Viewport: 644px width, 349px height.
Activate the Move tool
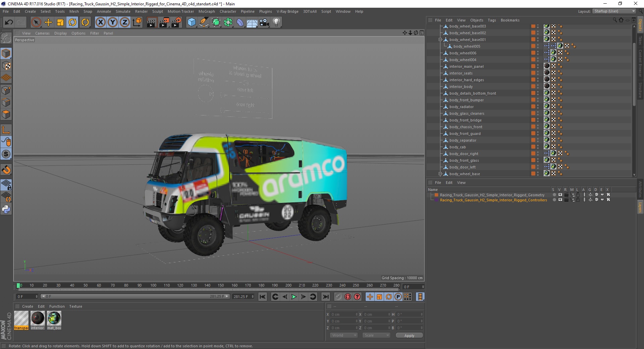48,22
